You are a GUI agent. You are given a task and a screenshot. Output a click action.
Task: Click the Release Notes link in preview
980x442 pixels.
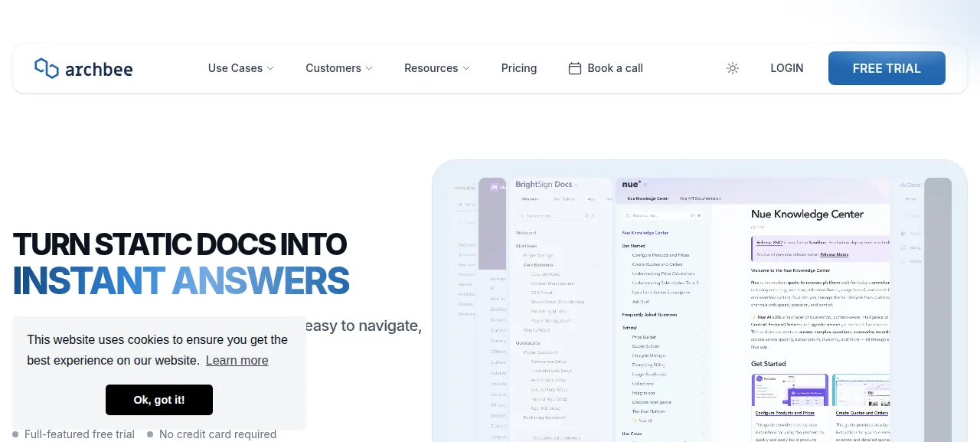pos(834,254)
